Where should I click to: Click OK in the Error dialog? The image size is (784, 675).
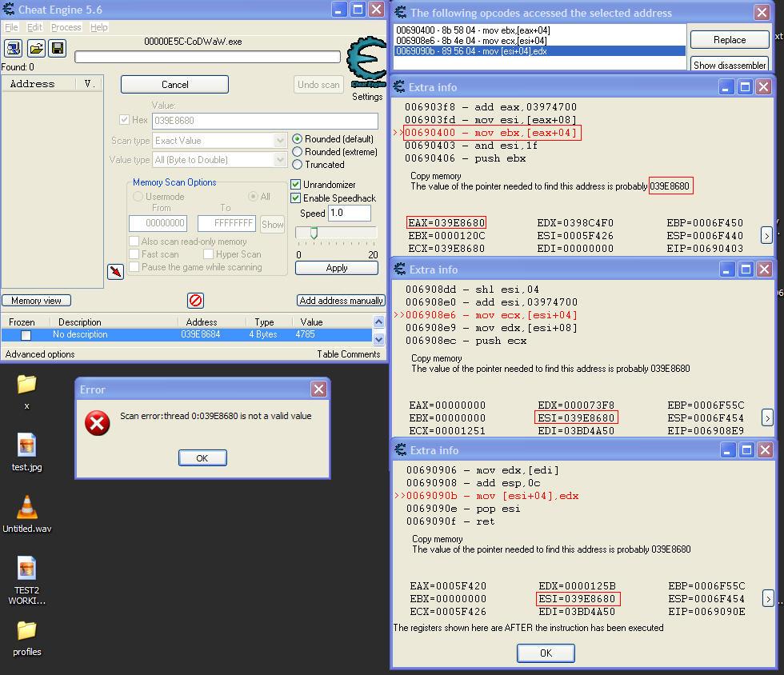[x=202, y=457]
